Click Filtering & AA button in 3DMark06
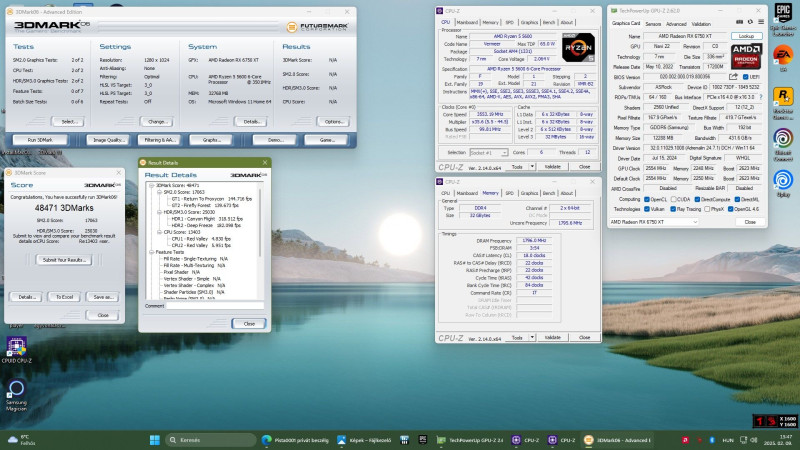This screenshot has width=800, height=450. [159, 140]
